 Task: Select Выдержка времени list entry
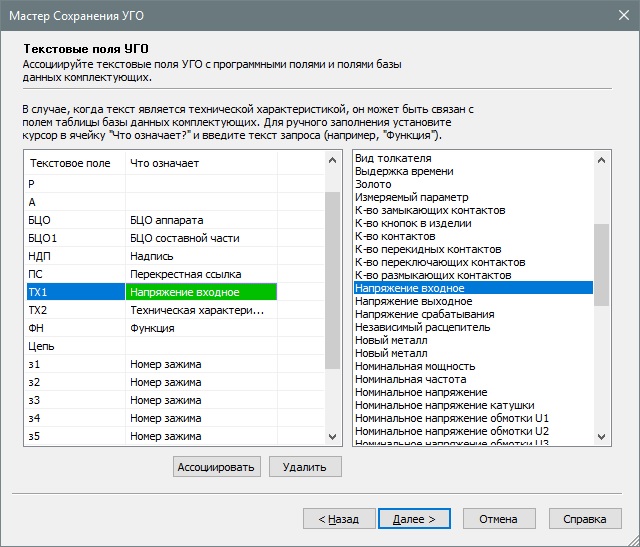pos(405,171)
